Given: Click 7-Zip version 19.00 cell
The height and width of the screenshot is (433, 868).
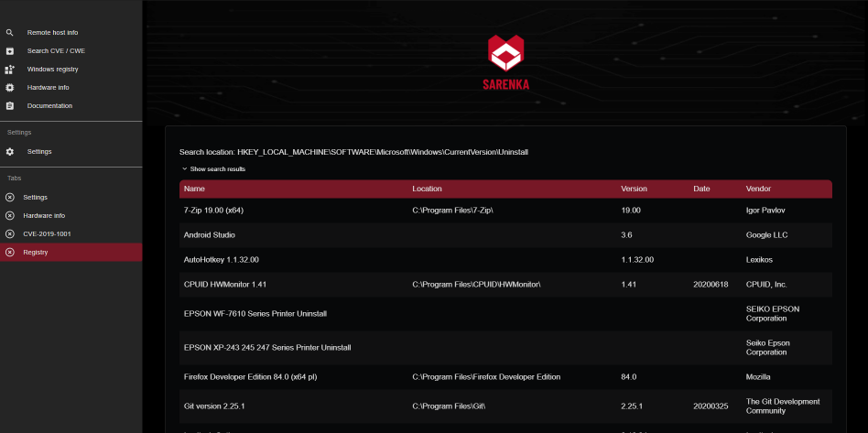Looking at the screenshot, I should coord(631,211).
